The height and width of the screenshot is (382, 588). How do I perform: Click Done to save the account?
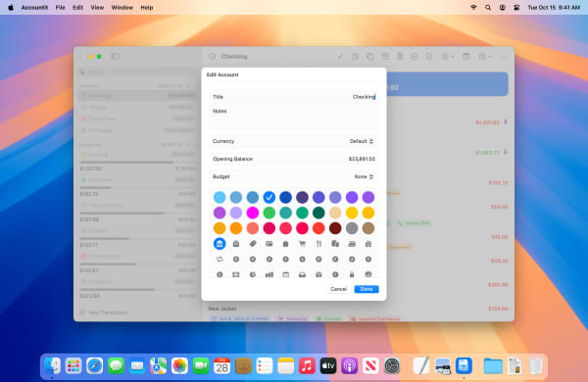pos(367,289)
